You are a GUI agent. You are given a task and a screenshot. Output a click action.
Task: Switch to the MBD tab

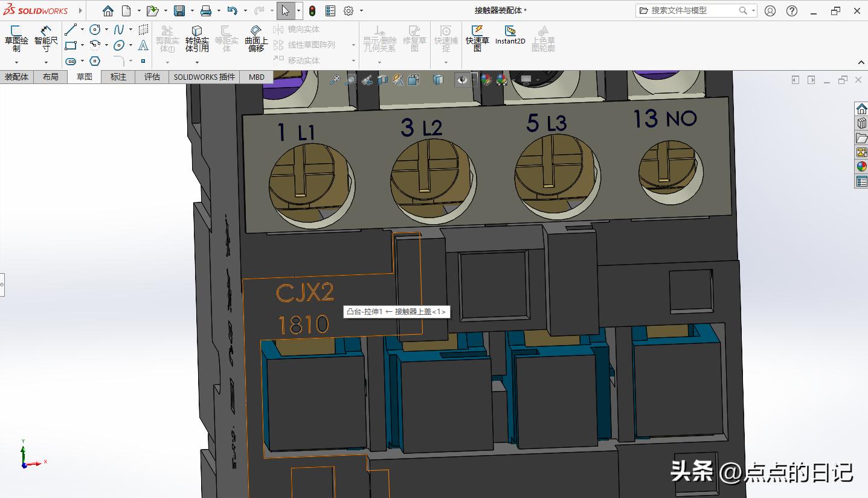[x=257, y=77]
